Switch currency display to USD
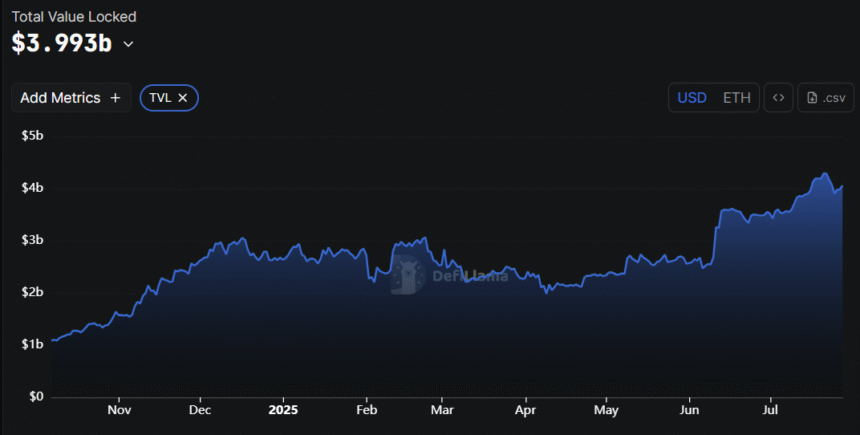This screenshot has width=860, height=435. pos(692,97)
